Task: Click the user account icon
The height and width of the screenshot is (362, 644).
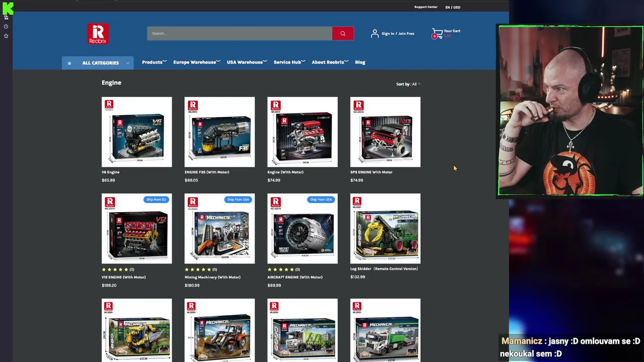Action: pos(374,34)
